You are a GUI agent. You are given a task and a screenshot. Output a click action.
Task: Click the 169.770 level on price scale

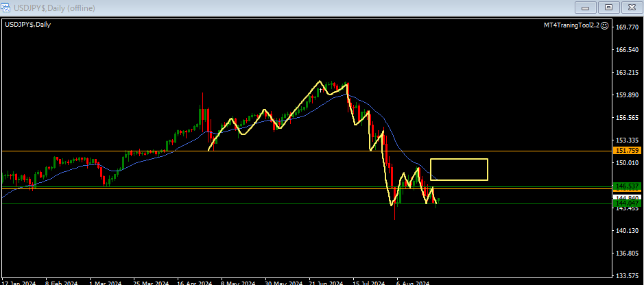point(628,27)
